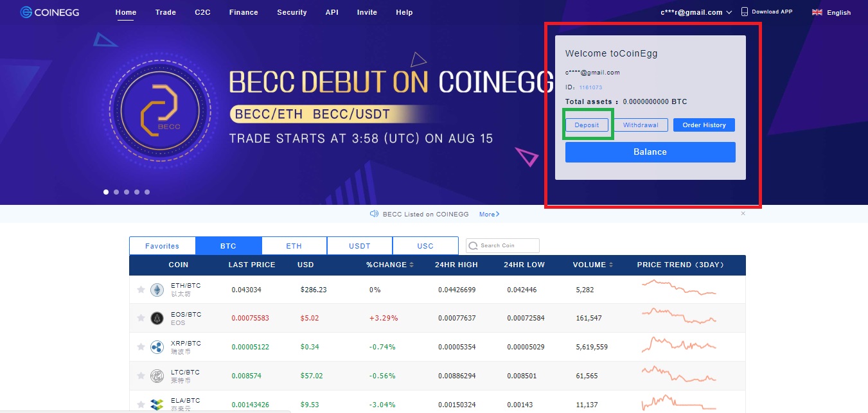This screenshot has width=868, height=413.
Task: Click the EOS/BTC price trend chart
Action: click(x=679, y=316)
